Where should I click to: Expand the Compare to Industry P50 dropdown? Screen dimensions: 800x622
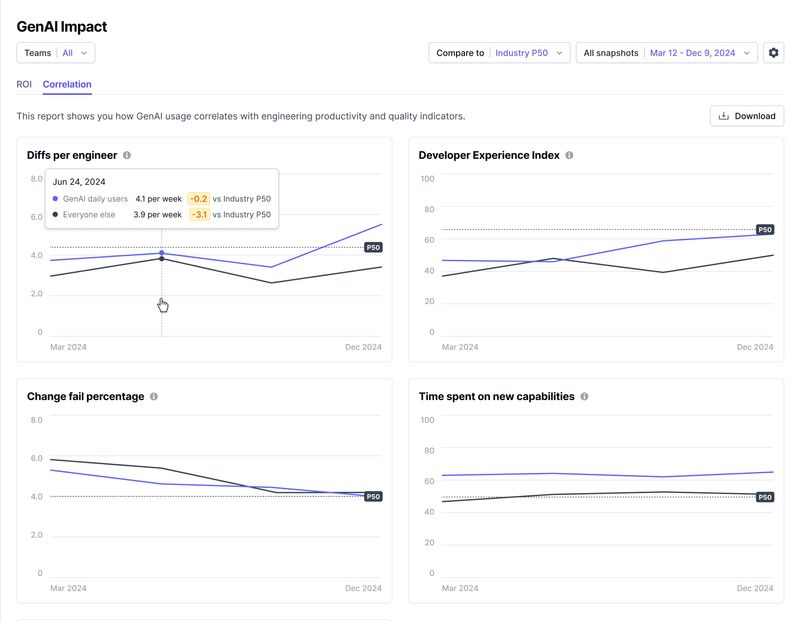tap(499, 53)
